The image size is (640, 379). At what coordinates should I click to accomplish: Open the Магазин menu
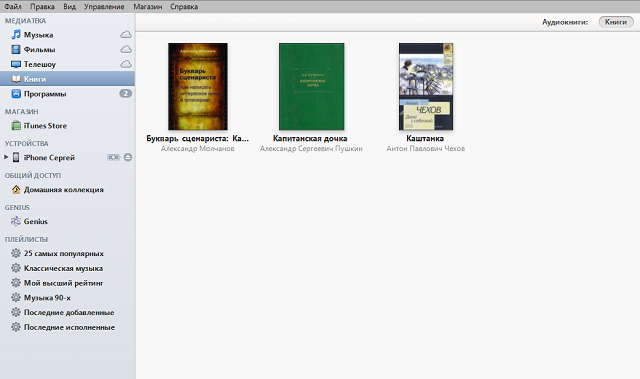pos(148,7)
